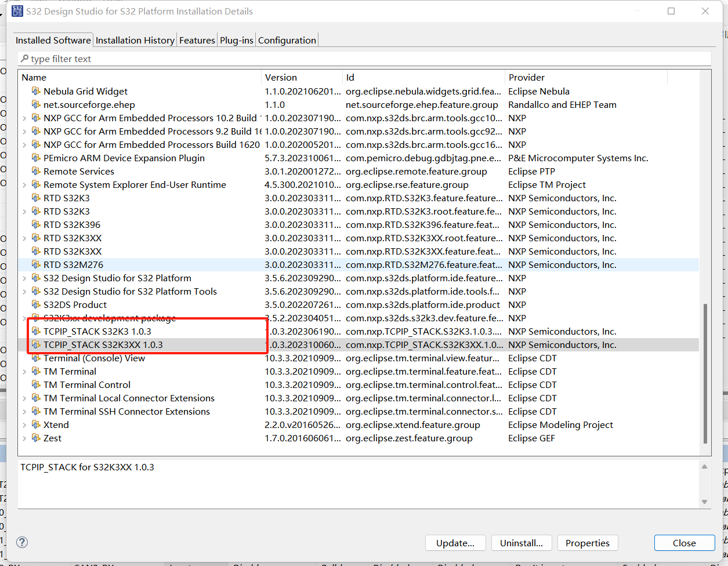The width and height of the screenshot is (728, 566).
Task: Click the S32 Design Studio title bar icon
Action: 17,10
